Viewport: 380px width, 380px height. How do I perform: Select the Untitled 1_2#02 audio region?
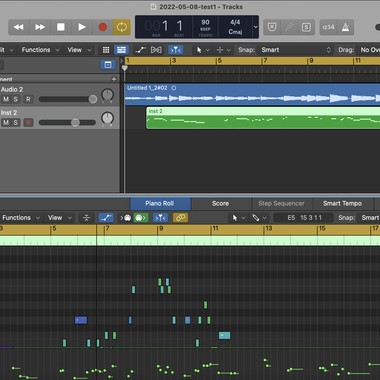252,95
